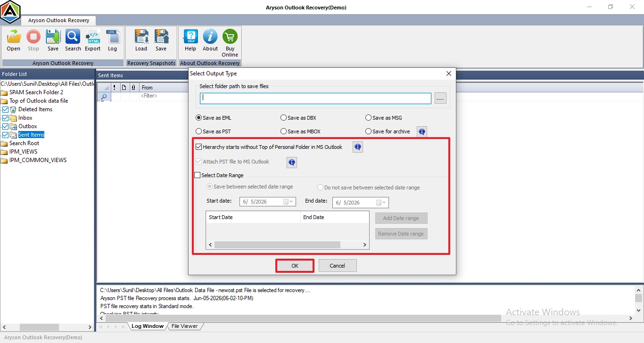Click the Stop recovery icon
This screenshot has height=343, width=644.
click(x=33, y=41)
